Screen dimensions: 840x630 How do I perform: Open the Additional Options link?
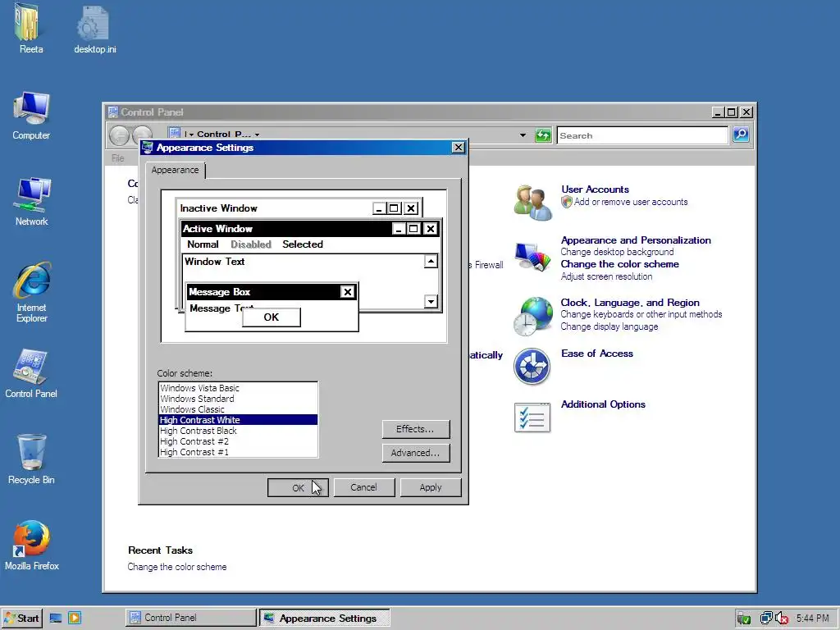603,404
